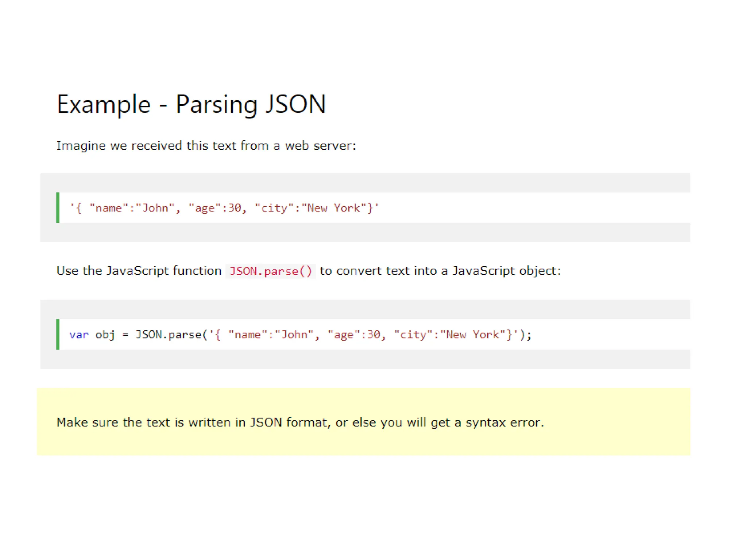Viewport: 747px width, 560px height.
Task: Click "John" value in the var obj line
Action: (294, 335)
